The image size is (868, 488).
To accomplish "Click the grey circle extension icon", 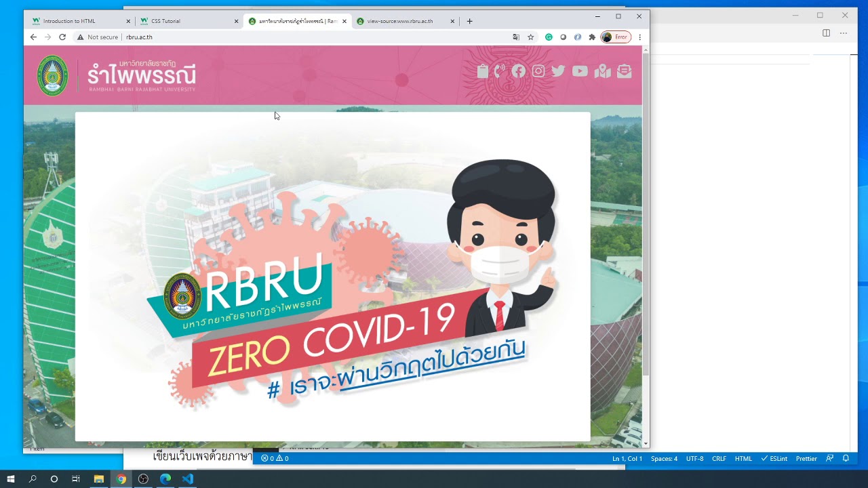I will [563, 37].
